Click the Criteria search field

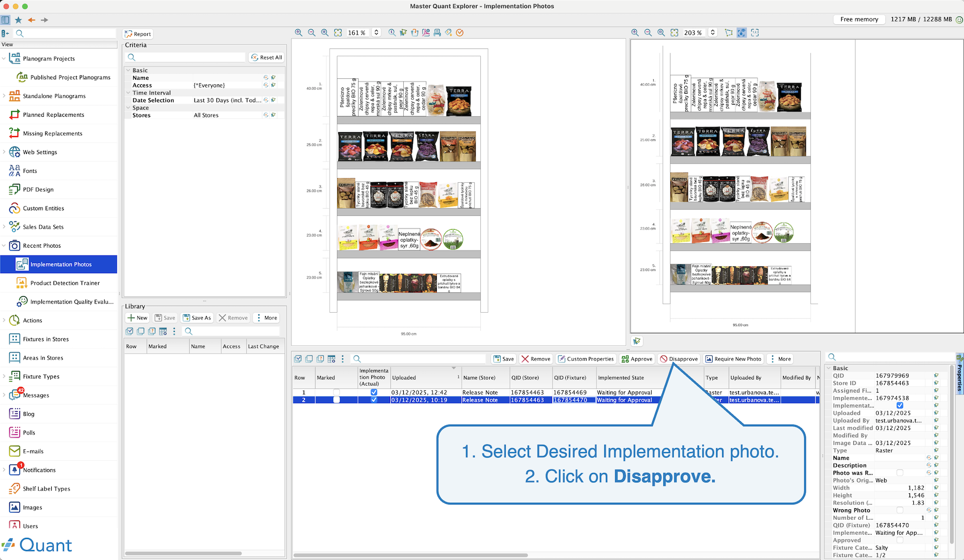click(x=186, y=57)
